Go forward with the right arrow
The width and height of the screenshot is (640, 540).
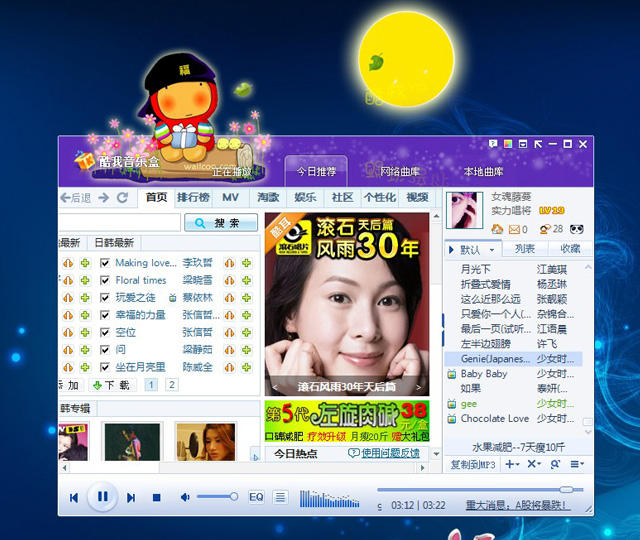[x=104, y=198]
